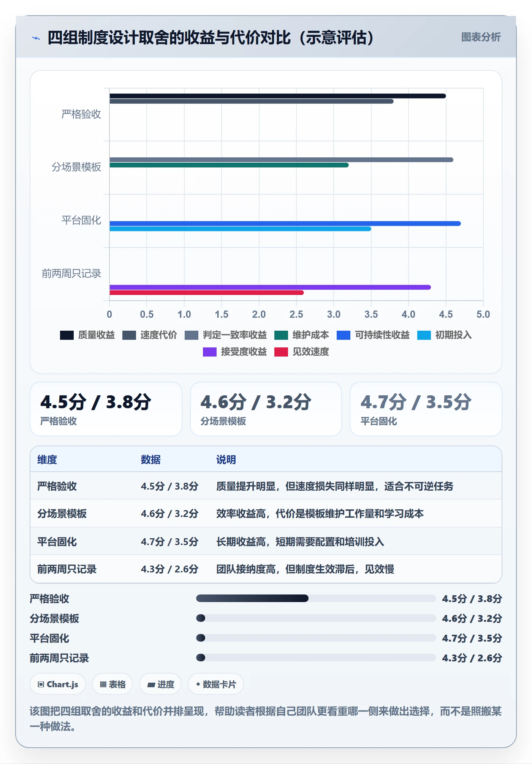Screen dimensions: 532x764
Task: Click the 前两周只记录 progress bar
Action: point(316,658)
